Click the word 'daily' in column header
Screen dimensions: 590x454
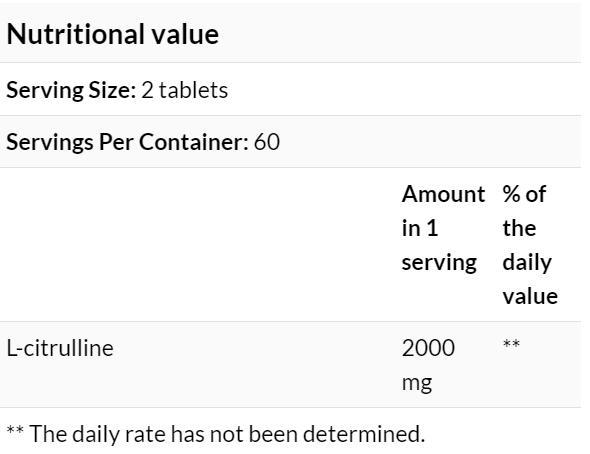[527, 263]
